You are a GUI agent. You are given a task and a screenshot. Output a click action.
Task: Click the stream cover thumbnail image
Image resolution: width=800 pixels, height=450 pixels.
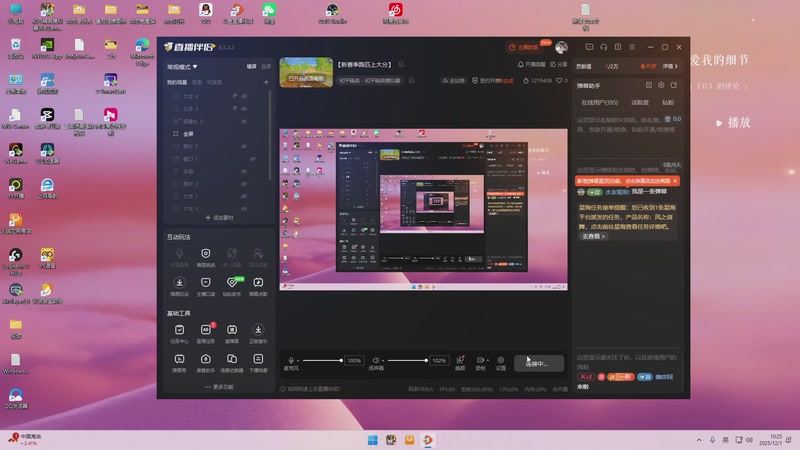(x=306, y=72)
